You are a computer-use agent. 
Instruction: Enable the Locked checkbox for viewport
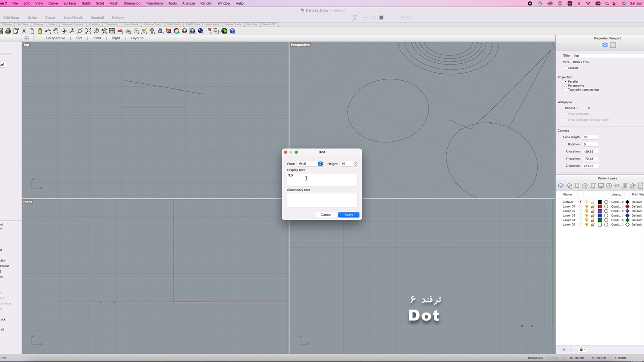click(565, 68)
